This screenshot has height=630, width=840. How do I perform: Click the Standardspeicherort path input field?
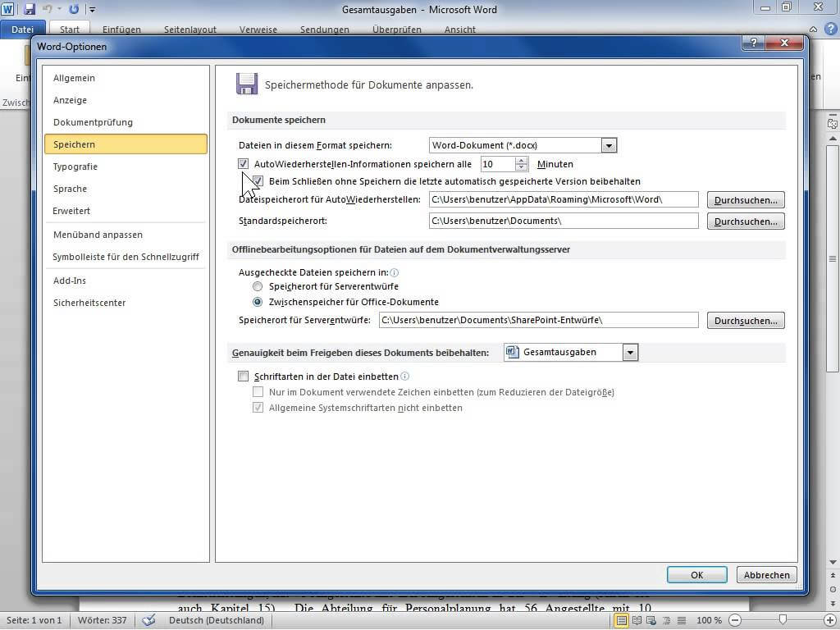point(564,221)
